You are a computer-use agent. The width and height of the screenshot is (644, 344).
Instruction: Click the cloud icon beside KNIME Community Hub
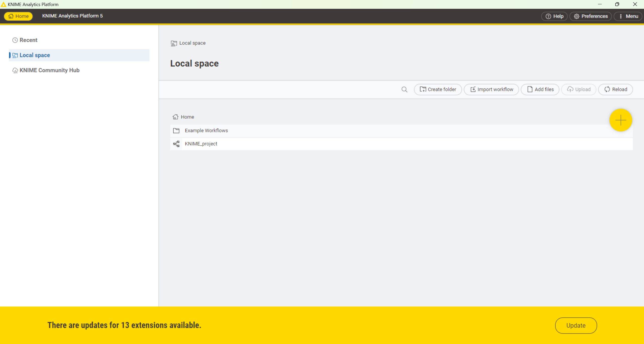(15, 70)
